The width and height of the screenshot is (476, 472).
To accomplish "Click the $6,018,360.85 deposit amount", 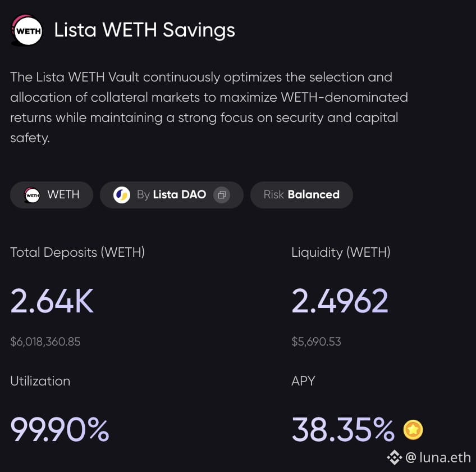I will point(45,342).
